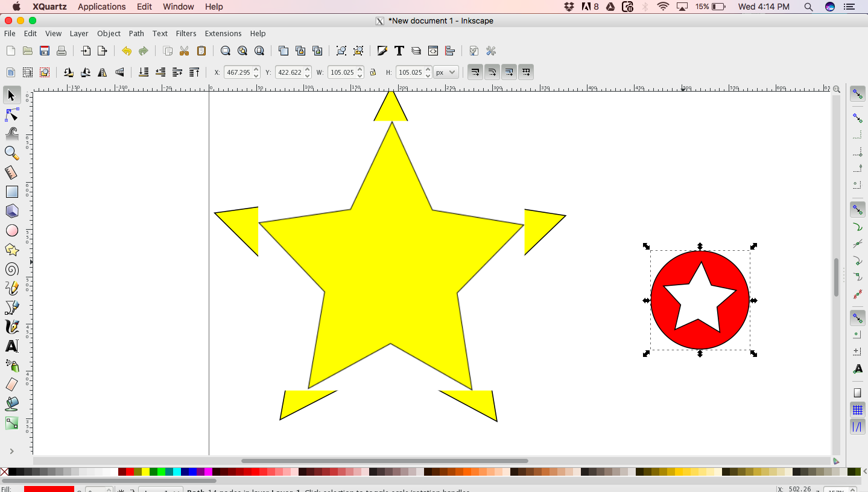The image size is (868, 492).
Task: Select the Bezier pen tool
Action: click(11, 307)
